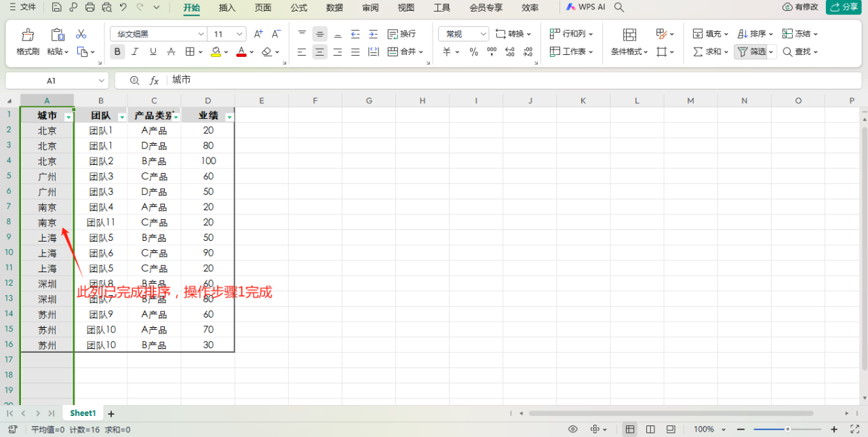This screenshot has width=868, height=437.
Task: Open the Name Box dropdown arrow
Action: tap(101, 81)
